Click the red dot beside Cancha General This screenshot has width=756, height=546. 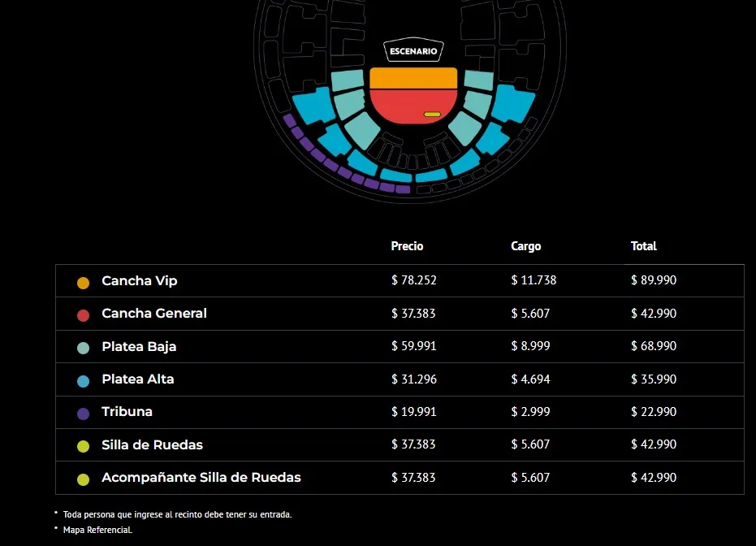(83, 315)
